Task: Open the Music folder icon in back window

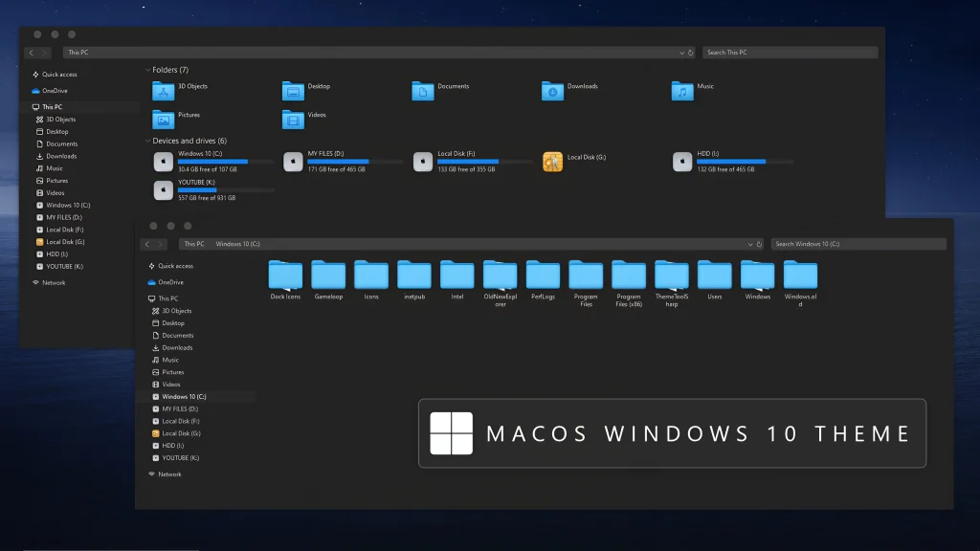Action: (681, 91)
